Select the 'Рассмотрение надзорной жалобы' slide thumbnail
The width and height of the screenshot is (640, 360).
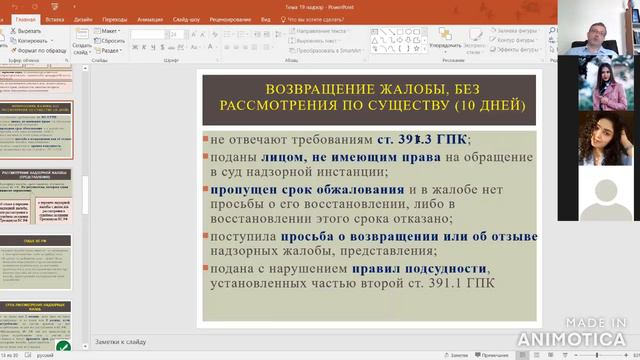point(36,196)
